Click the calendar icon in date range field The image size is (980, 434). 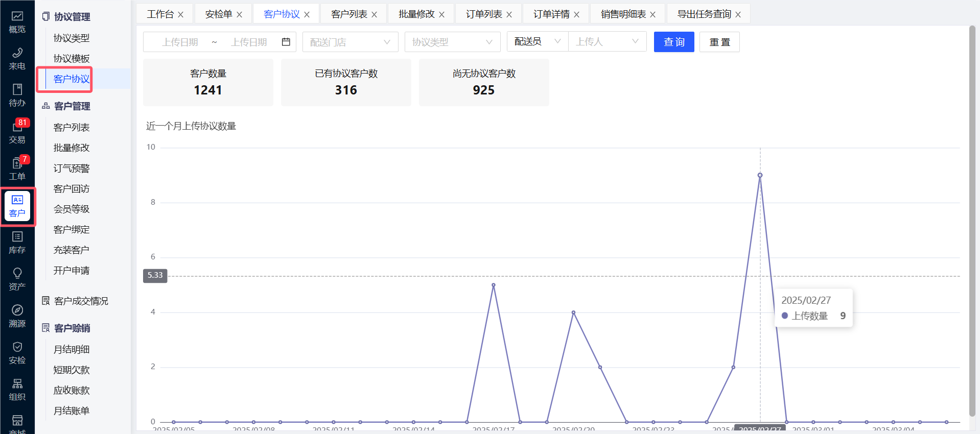(x=286, y=42)
